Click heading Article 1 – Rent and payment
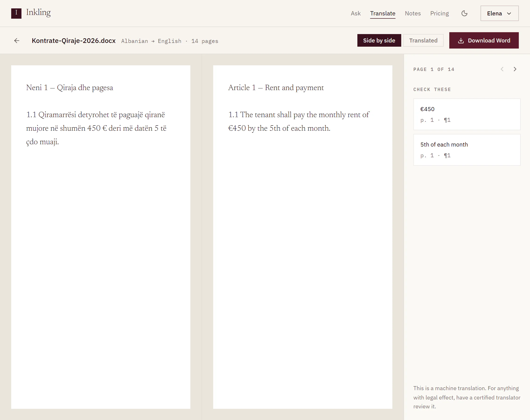Image resolution: width=530 pixels, height=420 pixels. [275, 87]
